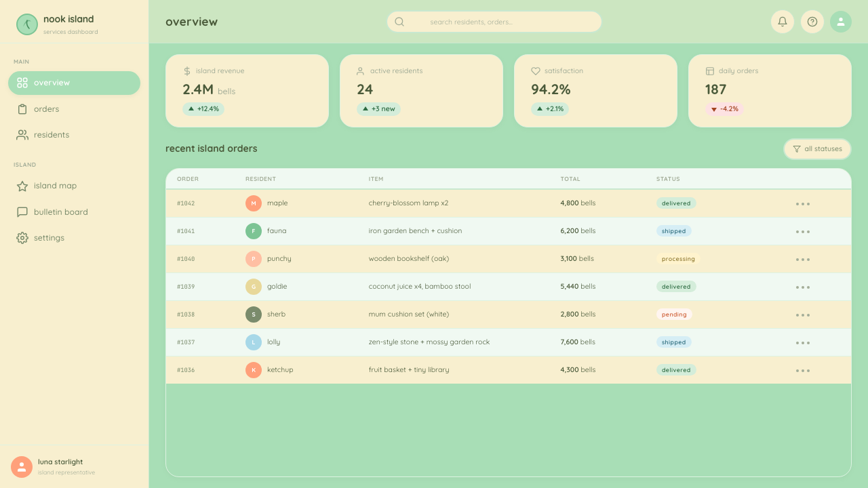This screenshot has height=488, width=868.
Task: Open the user profile icon in header
Action: [x=841, y=22]
